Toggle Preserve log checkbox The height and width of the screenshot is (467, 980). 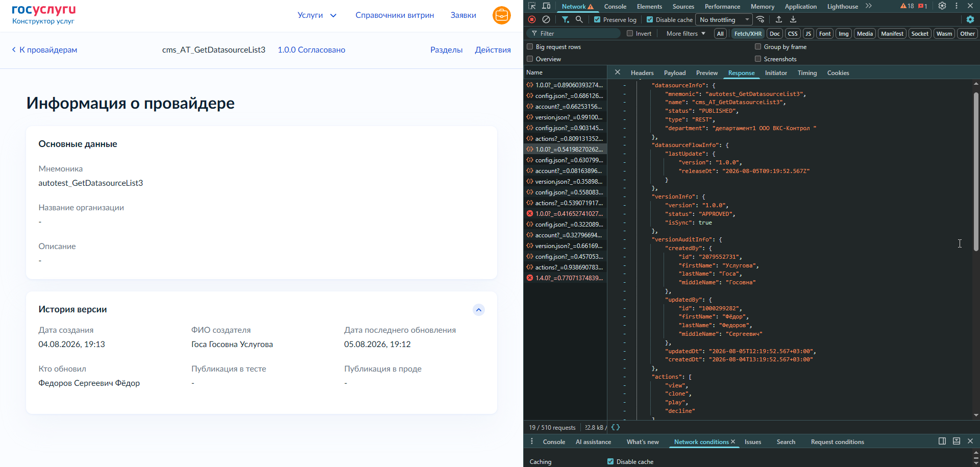597,19
